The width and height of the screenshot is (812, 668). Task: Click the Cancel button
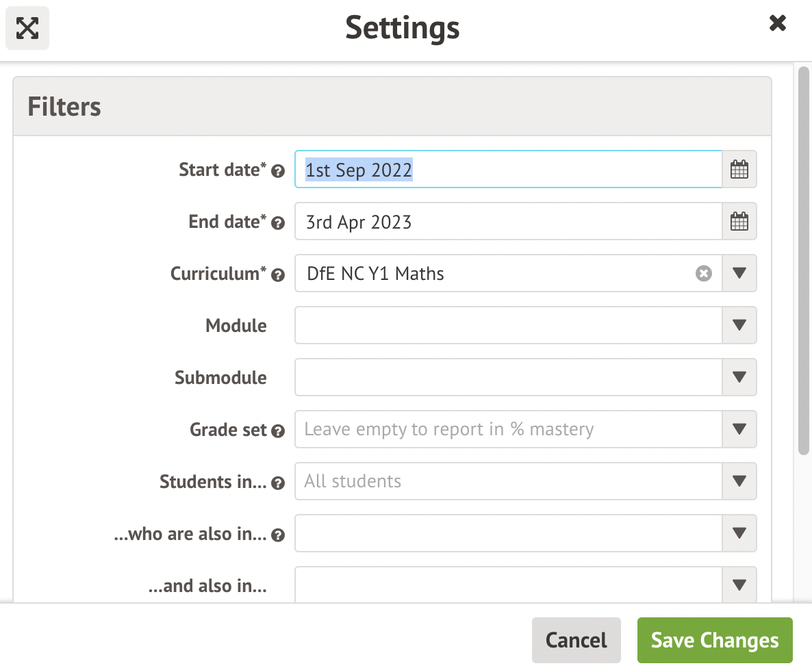[576, 641]
